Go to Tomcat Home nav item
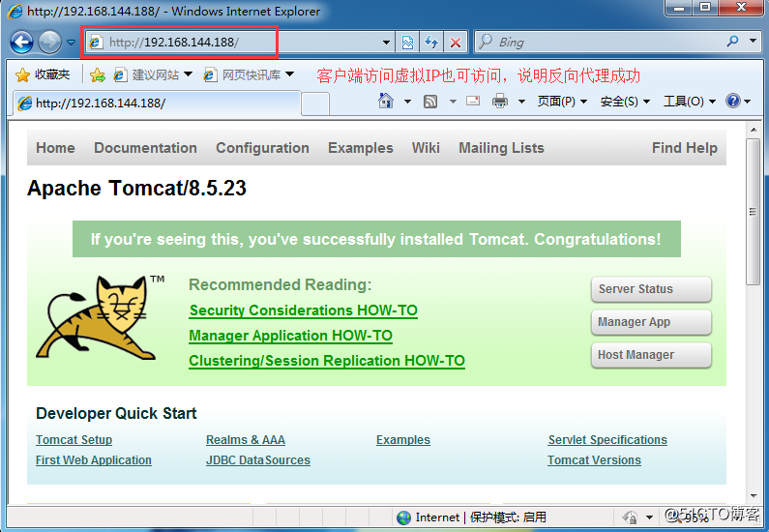The width and height of the screenshot is (769, 532). click(x=55, y=148)
